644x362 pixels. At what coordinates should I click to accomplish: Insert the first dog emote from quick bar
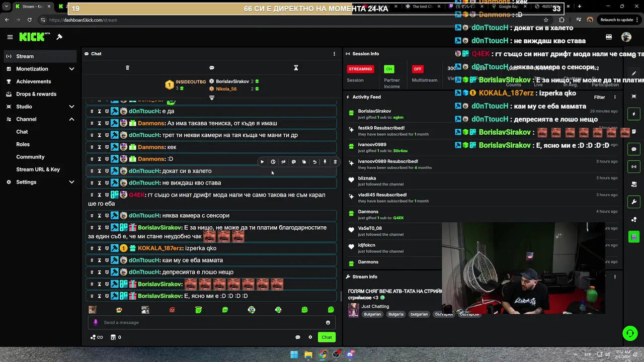click(x=92, y=310)
